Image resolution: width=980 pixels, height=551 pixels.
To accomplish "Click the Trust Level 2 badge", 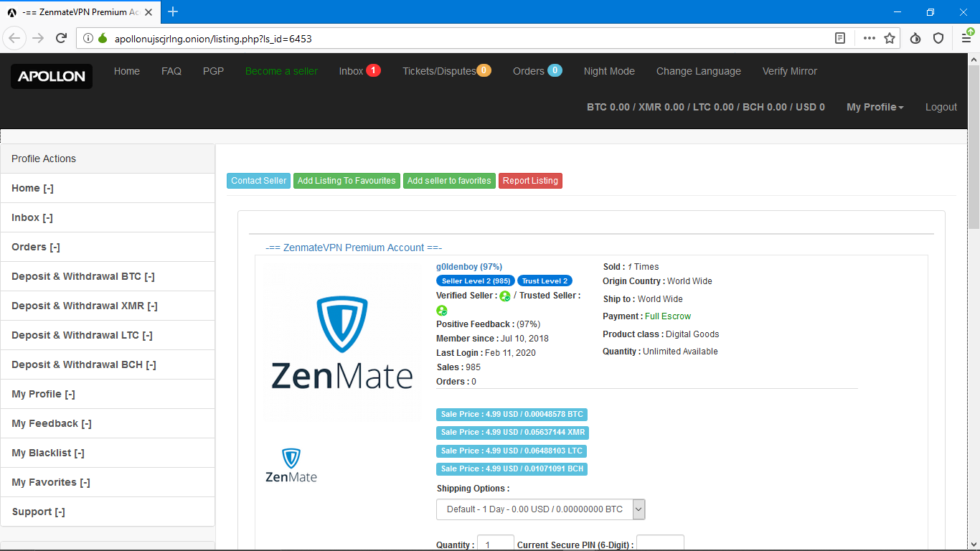I will (545, 281).
